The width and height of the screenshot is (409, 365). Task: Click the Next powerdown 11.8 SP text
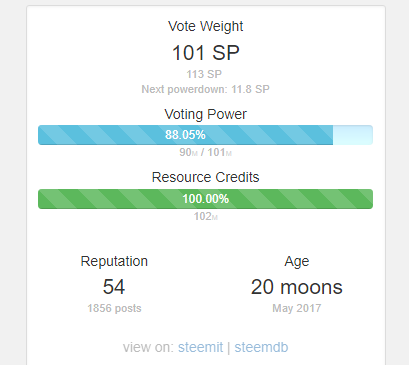point(205,89)
